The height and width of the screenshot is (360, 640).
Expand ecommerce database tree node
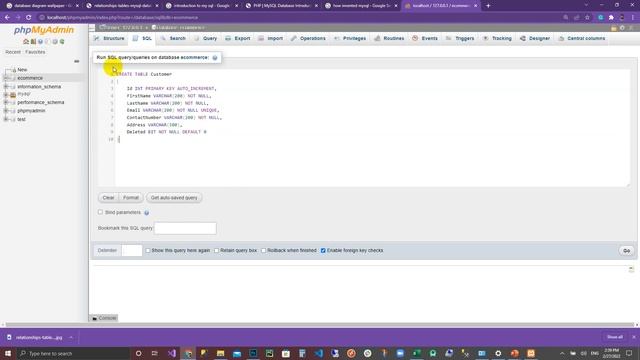pos(6,78)
